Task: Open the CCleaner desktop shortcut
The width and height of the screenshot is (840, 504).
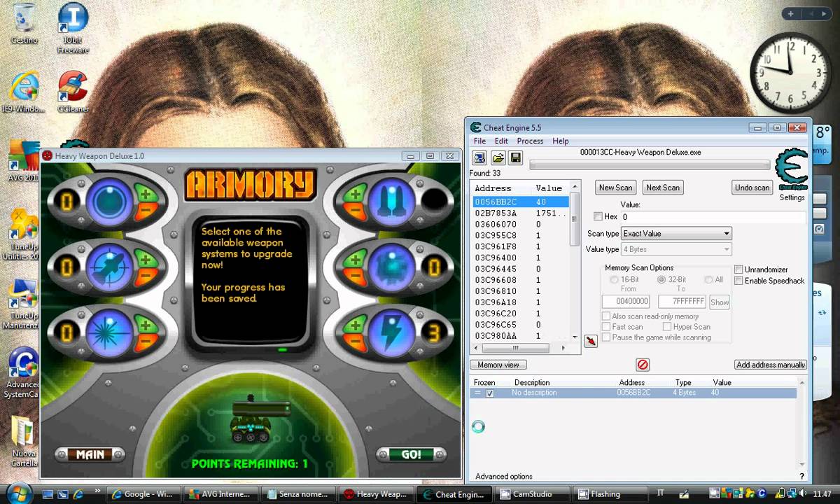Action: tap(72, 91)
